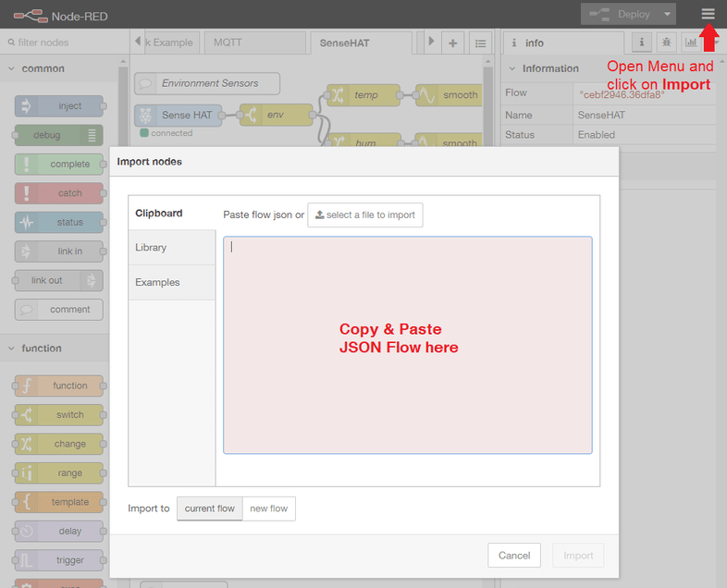The image size is (727, 588).
Task: Select 'new flow' import option
Action: click(x=269, y=508)
